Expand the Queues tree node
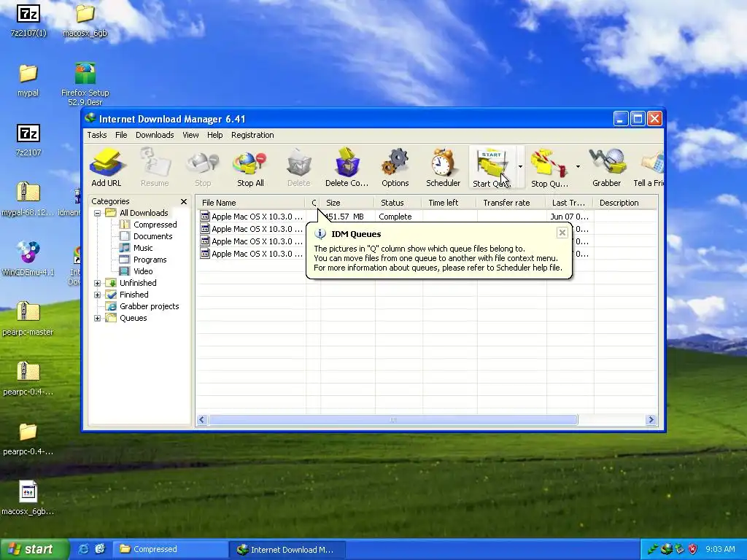Screen dimensions: 747x560 (97, 318)
